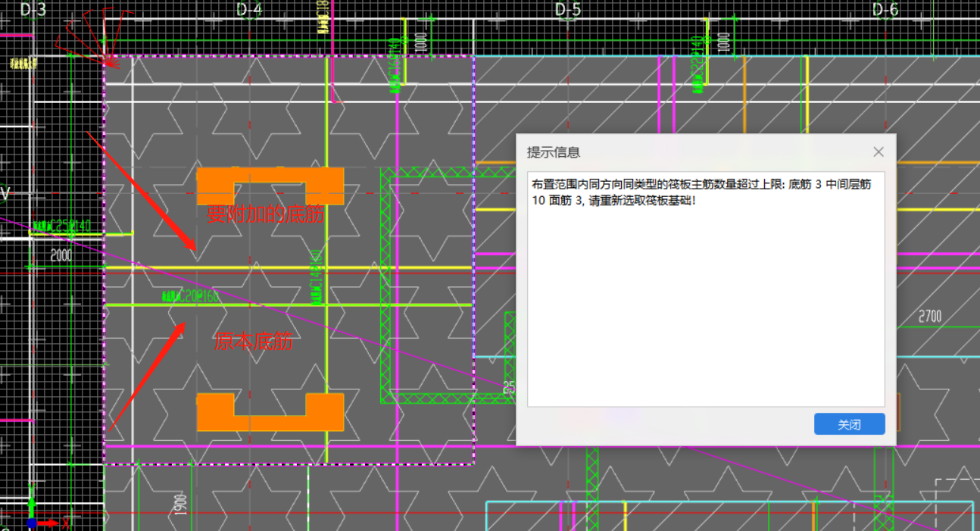Viewport: 980px width, 531px height.
Task: Click the 关闭 button in the dialog
Action: click(849, 424)
